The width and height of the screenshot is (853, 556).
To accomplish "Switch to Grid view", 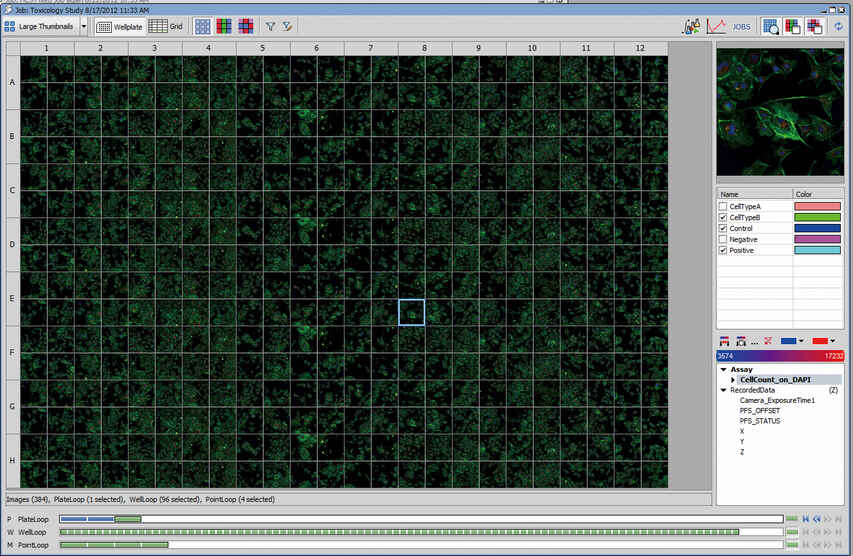I will click(166, 27).
